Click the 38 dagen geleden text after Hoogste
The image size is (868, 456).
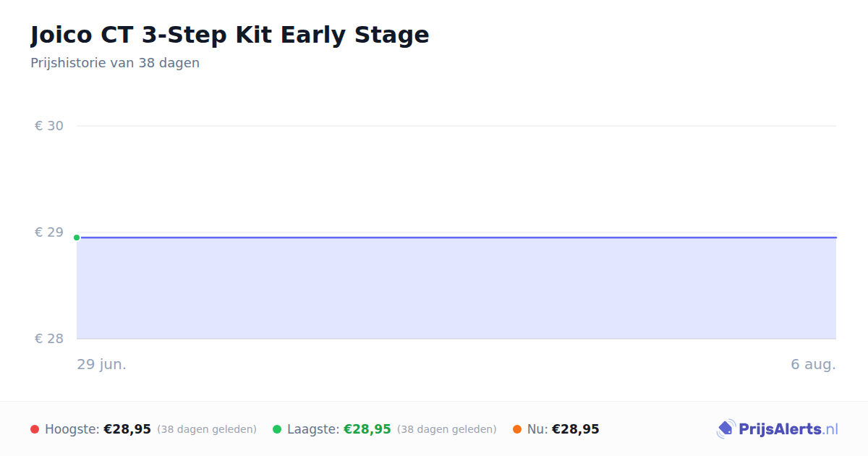point(207,429)
